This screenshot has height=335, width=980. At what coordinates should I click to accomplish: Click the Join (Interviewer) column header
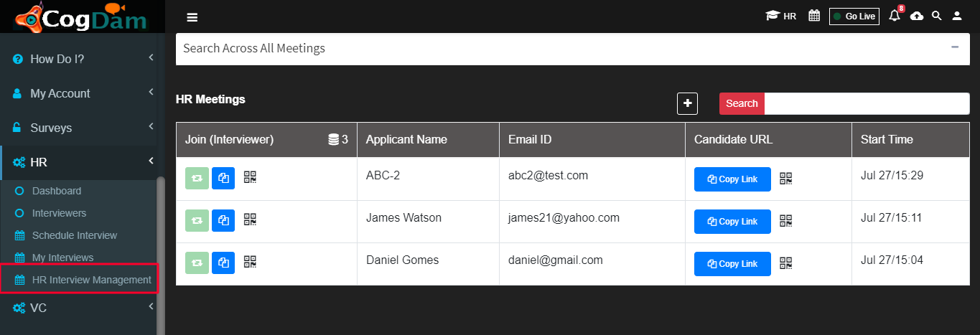[229, 139]
